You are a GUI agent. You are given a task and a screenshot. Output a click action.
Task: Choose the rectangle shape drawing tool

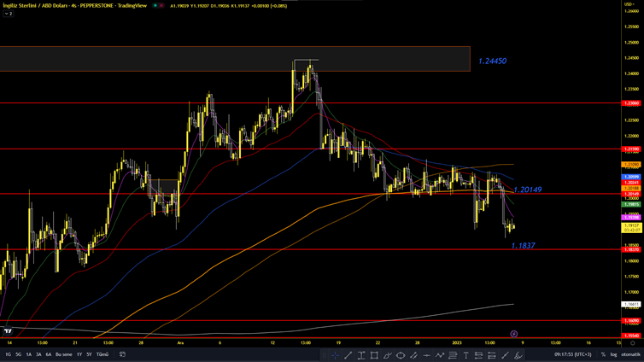pos(374,354)
